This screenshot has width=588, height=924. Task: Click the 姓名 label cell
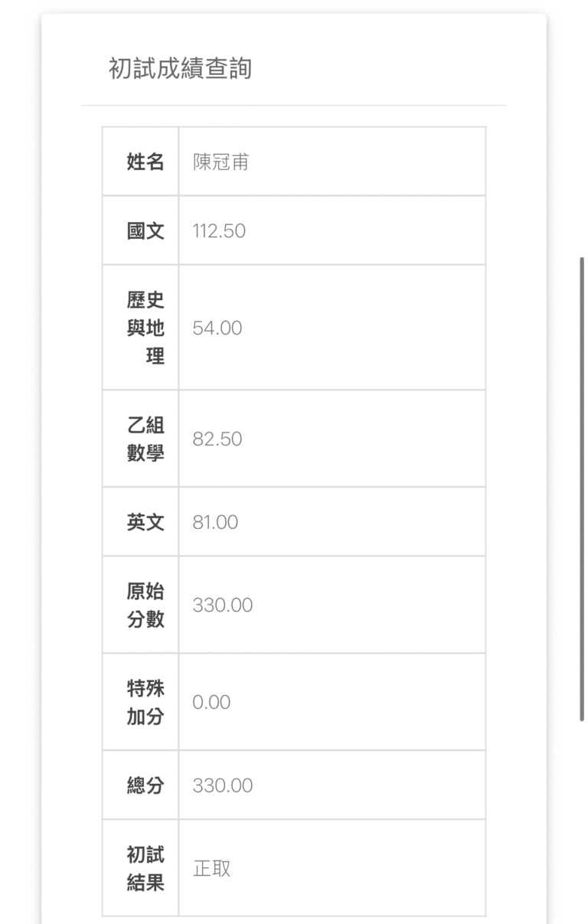click(x=145, y=162)
